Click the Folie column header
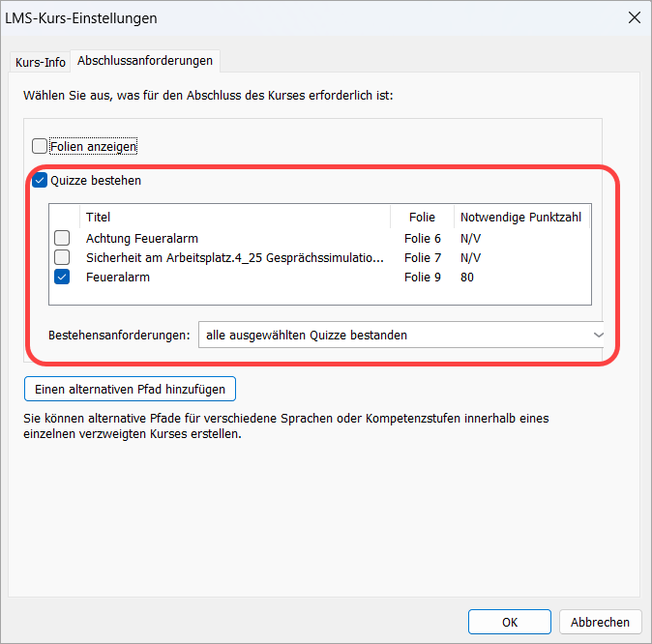 pyautogui.click(x=422, y=217)
